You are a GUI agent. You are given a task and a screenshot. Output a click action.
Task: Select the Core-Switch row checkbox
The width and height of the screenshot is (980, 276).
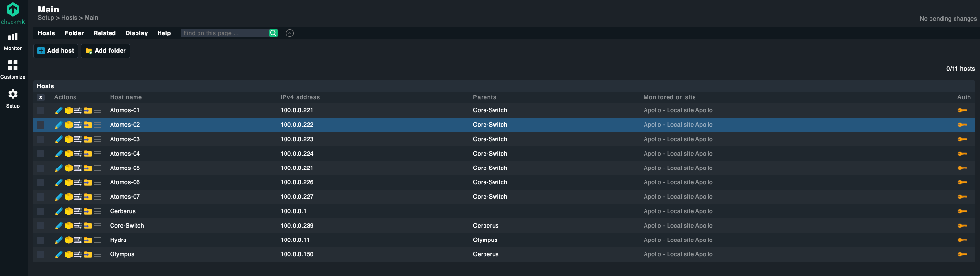41,226
